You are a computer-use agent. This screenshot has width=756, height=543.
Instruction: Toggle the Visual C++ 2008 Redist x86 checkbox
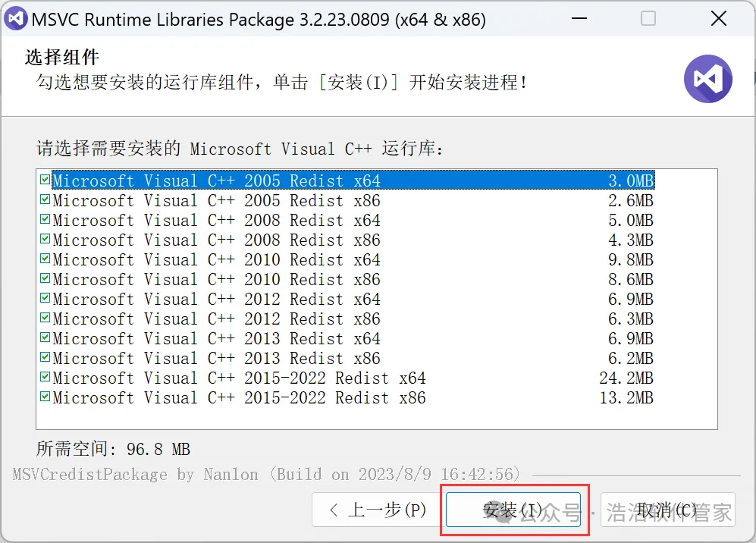coord(45,239)
